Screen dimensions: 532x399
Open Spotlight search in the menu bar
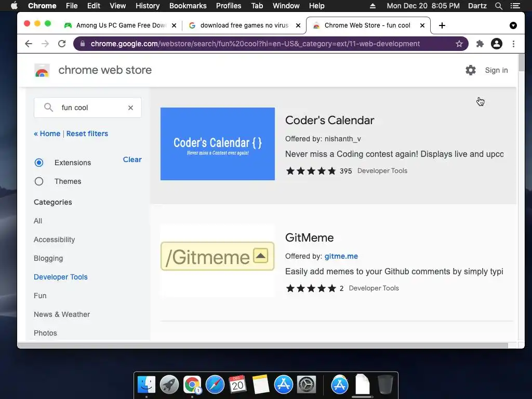pos(498,6)
